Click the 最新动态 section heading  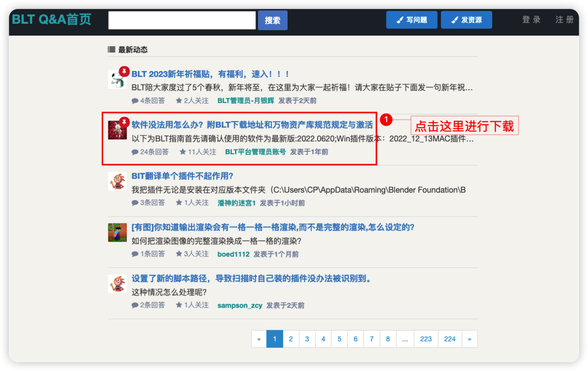(x=133, y=49)
